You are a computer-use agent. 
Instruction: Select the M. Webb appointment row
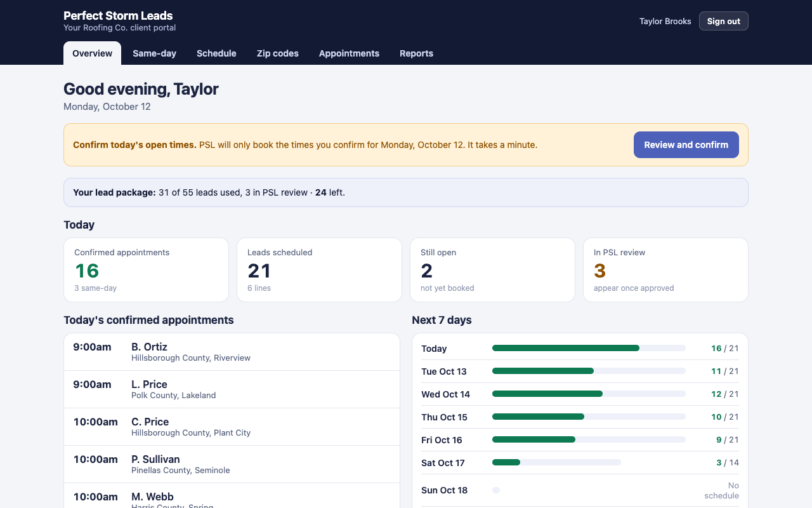coord(232,496)
